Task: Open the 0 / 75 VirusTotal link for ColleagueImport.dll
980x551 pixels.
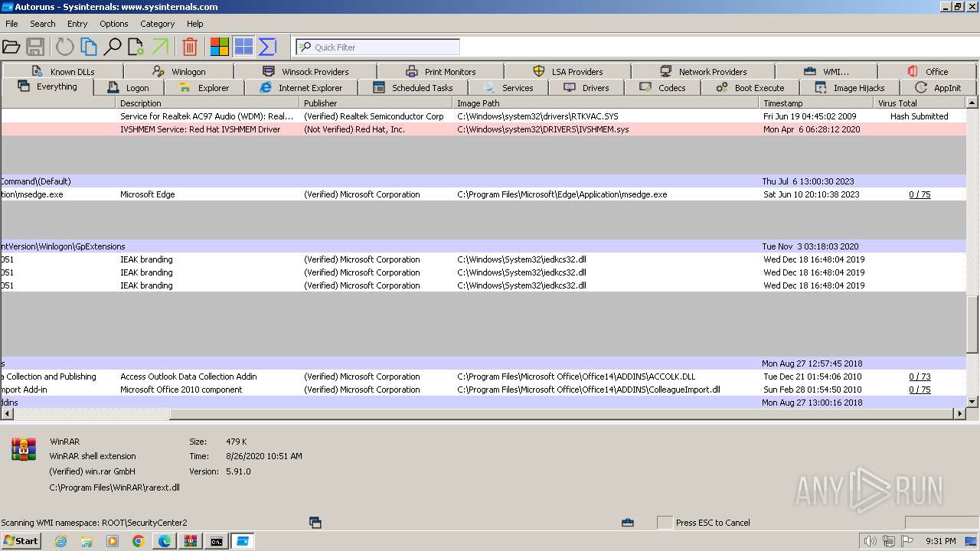Action: coord(920,390)
